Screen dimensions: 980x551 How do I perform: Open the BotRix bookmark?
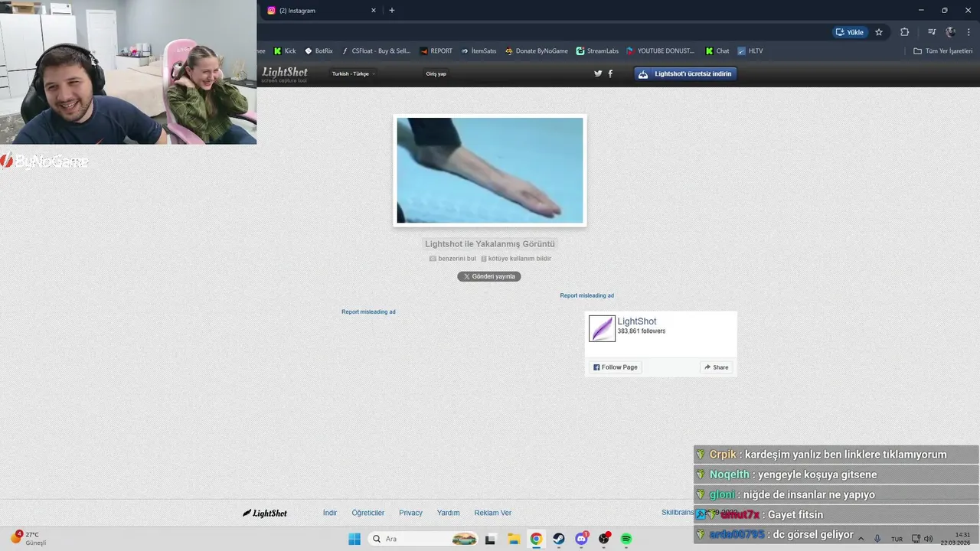click(x=318, y=51)
